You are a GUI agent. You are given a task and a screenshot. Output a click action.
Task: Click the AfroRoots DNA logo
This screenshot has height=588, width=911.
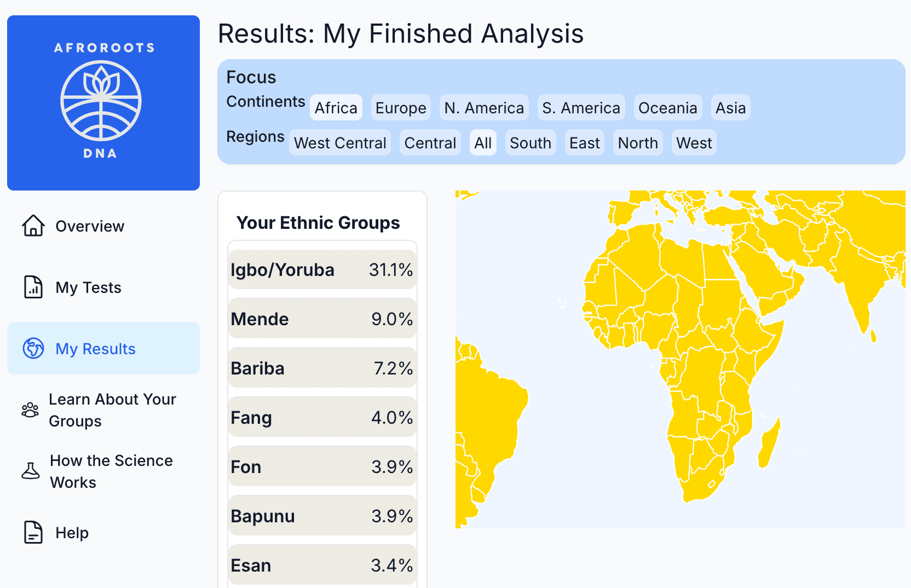click(103, 102)
